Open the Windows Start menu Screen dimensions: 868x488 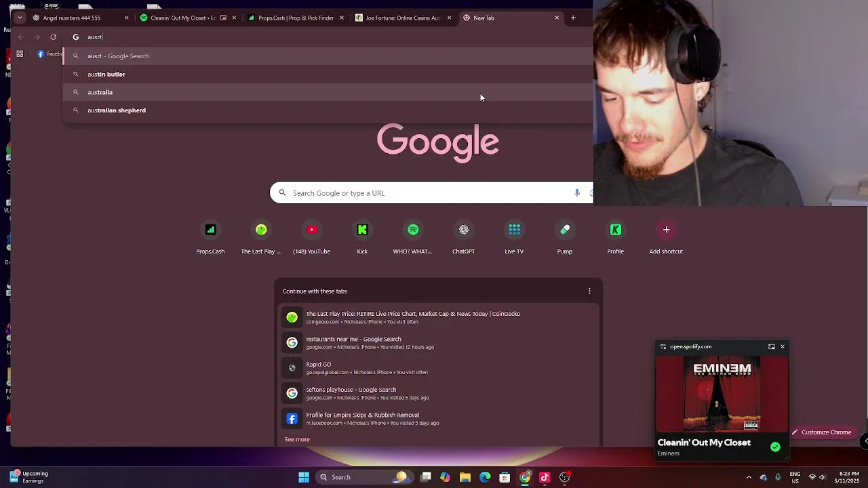coord(304,477)
